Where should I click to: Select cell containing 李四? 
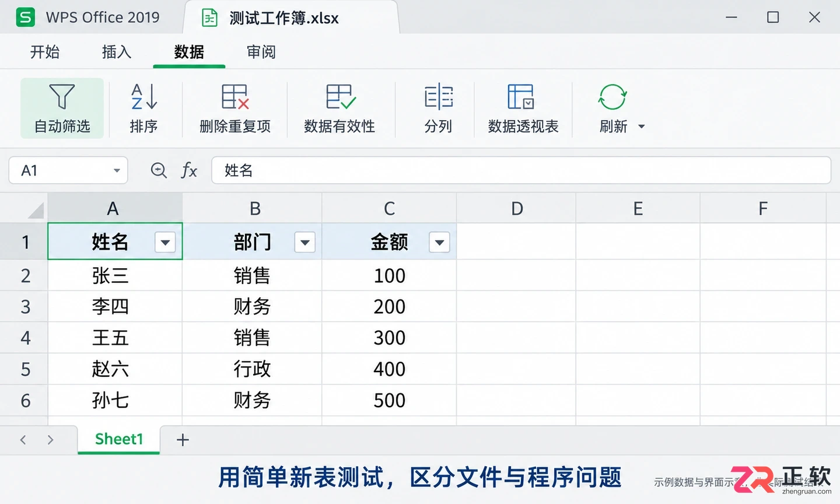115,306
